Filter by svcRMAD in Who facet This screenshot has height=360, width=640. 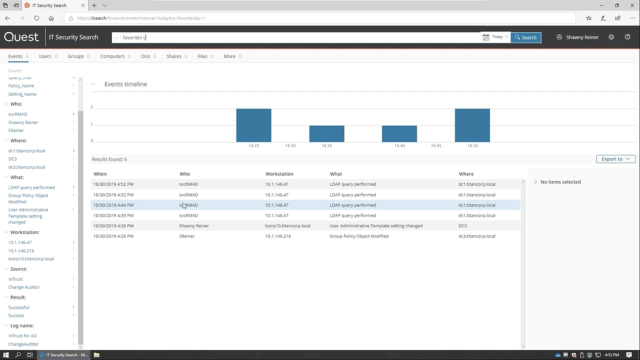coord(18,114)
